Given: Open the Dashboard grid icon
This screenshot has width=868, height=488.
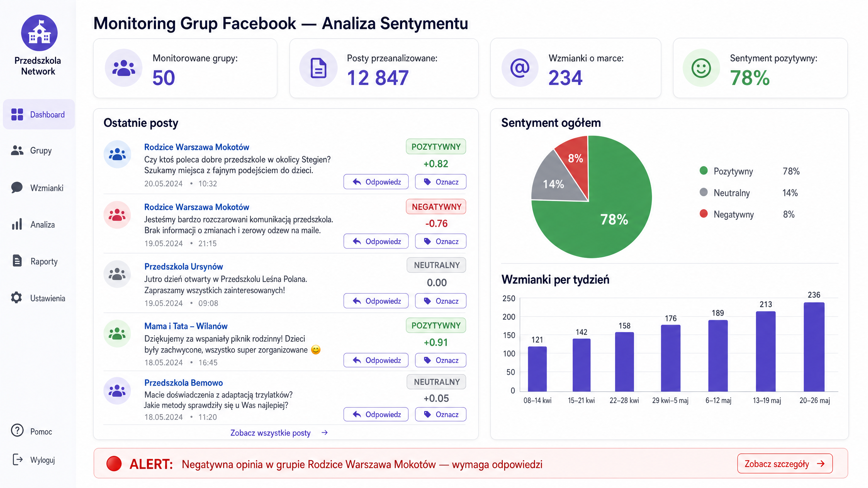Looking at the screenshot, I should click(x=17, y=115).
